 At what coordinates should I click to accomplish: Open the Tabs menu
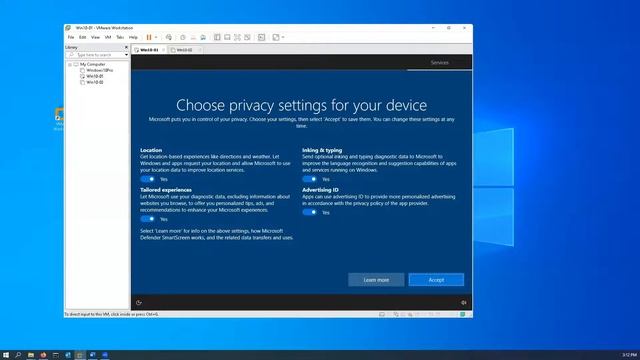(x=120, y=37)
